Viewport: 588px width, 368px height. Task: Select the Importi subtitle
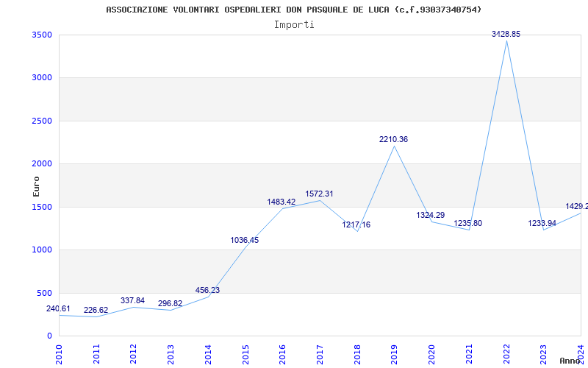294,25
